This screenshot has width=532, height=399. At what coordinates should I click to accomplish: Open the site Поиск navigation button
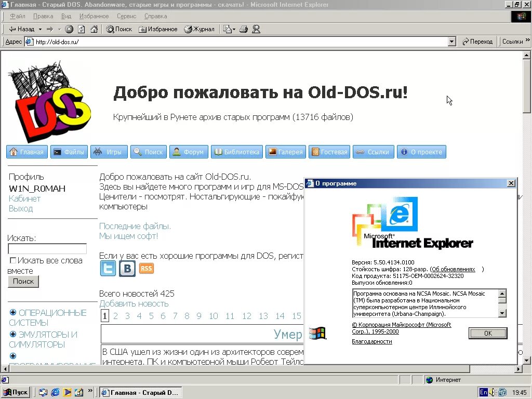coord(149,152)
